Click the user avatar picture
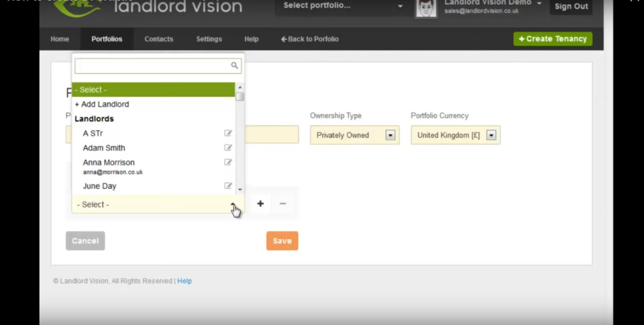644x325 pixels. tap(425, 8)
